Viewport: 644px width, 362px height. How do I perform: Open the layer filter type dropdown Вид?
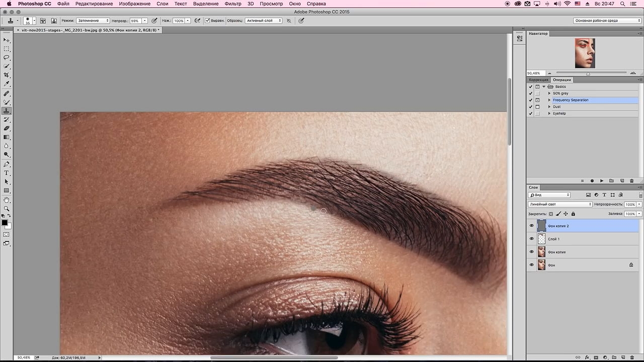[549, 195]
